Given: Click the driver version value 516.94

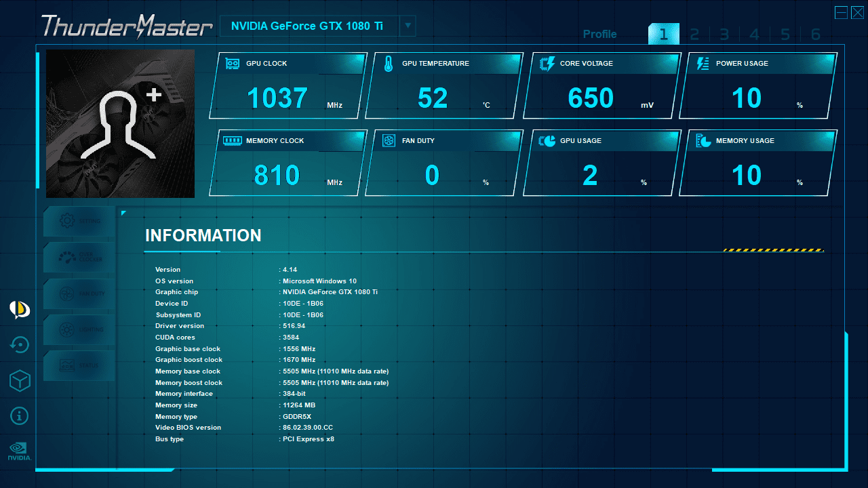Looking at the screenshot, I should point(294,326).
